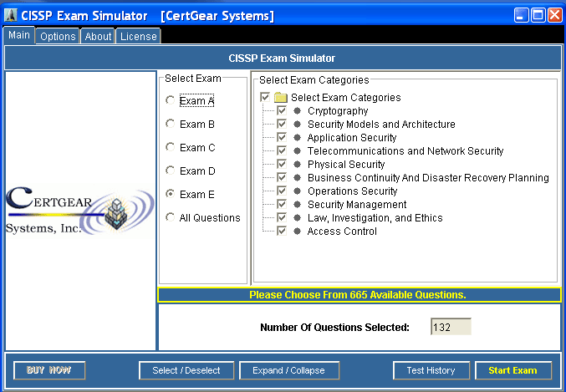The height and width of the screenshot is (392, 566).
Task: Switch to the Main tab
Action: [x=19, y=35]
